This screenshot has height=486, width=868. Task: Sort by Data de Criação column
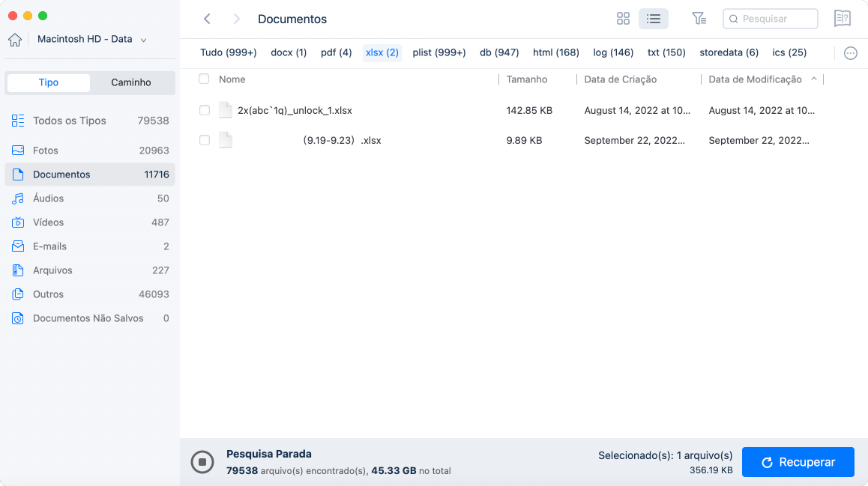pos(621,79)
